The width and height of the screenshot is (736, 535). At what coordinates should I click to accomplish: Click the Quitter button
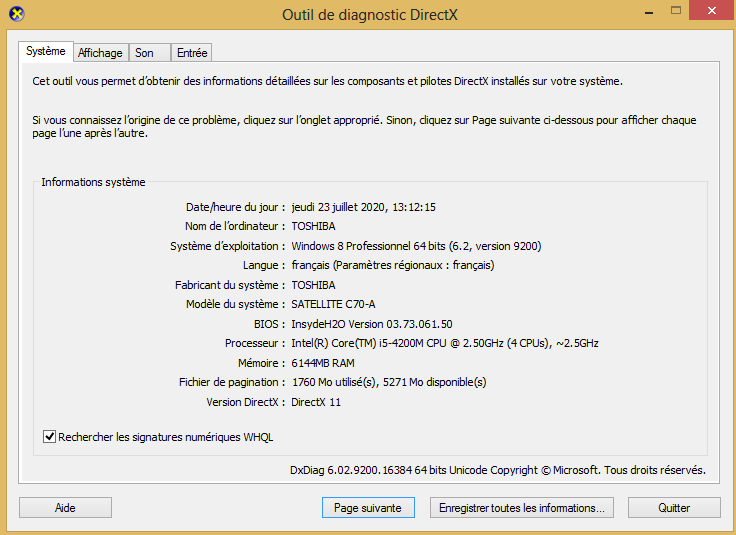point(674,508)
